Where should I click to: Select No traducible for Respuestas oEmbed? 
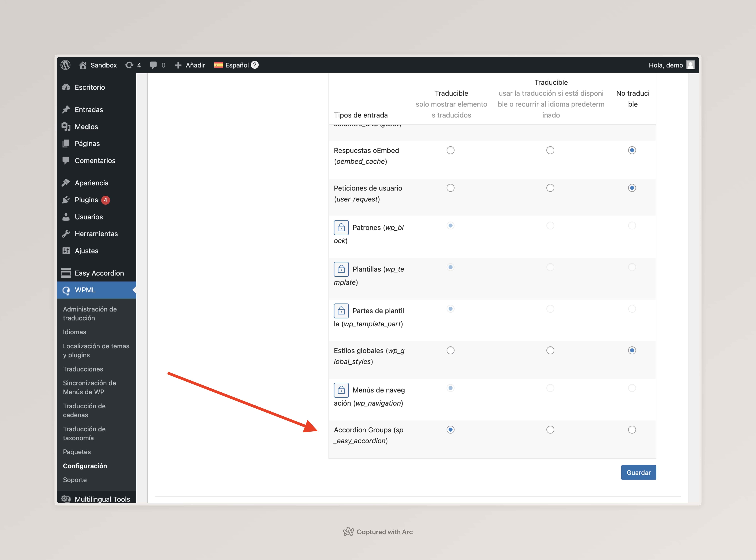632,150
